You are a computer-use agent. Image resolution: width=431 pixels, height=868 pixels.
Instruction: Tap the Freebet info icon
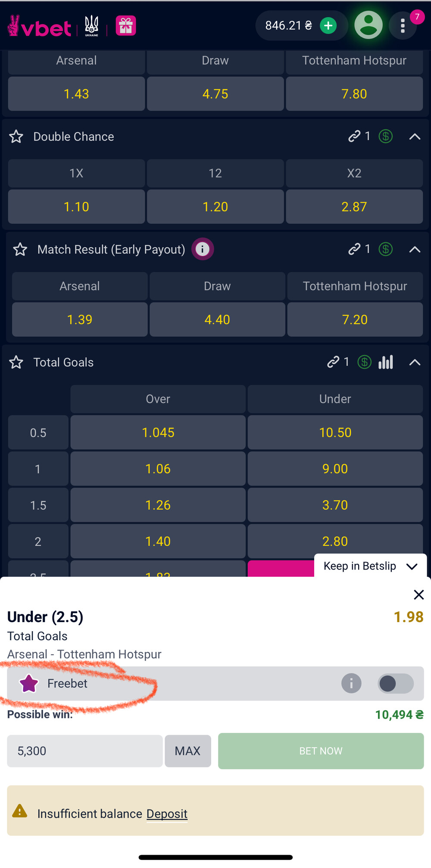click(x=351, y=683)
